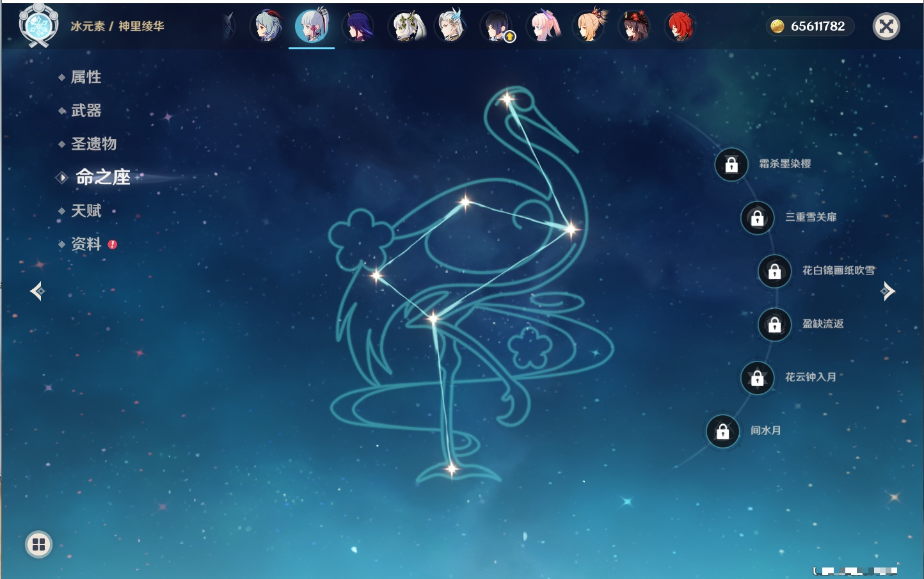This screenshot has width=924, height=579.
Task: Open the 属性 attributes menu
Action: coord(86,77)
